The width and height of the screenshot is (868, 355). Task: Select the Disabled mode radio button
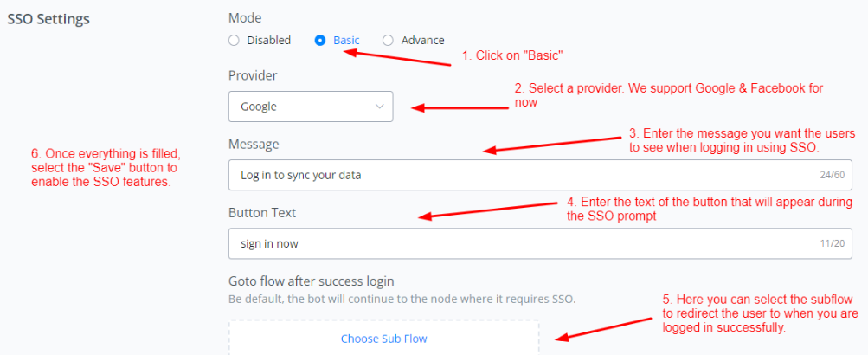[234, 40]
